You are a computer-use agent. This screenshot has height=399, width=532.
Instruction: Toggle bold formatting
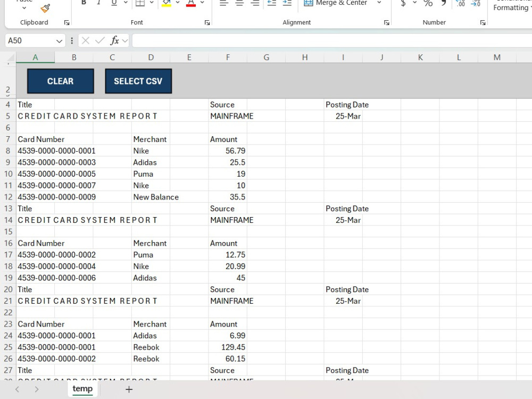click(84, 3)
